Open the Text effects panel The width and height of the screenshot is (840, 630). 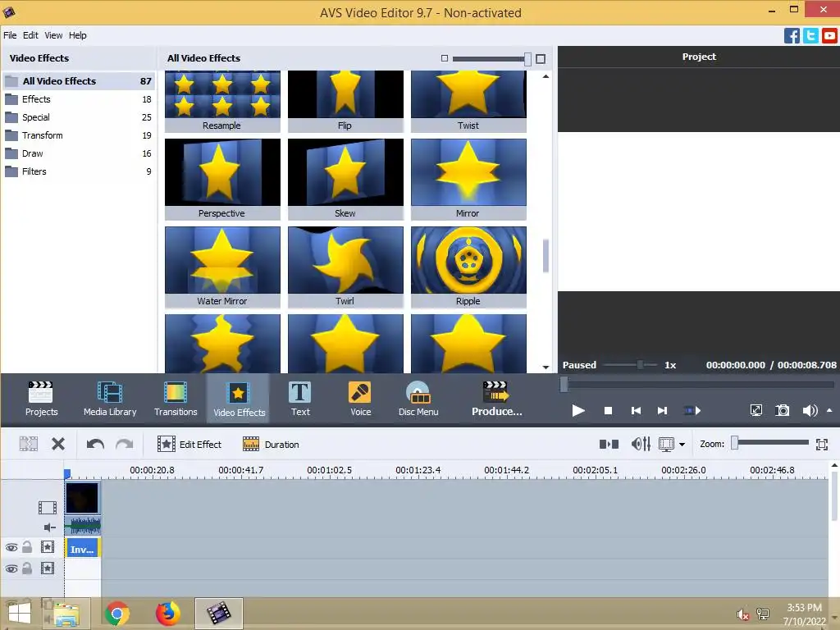(x=300, y=399)
